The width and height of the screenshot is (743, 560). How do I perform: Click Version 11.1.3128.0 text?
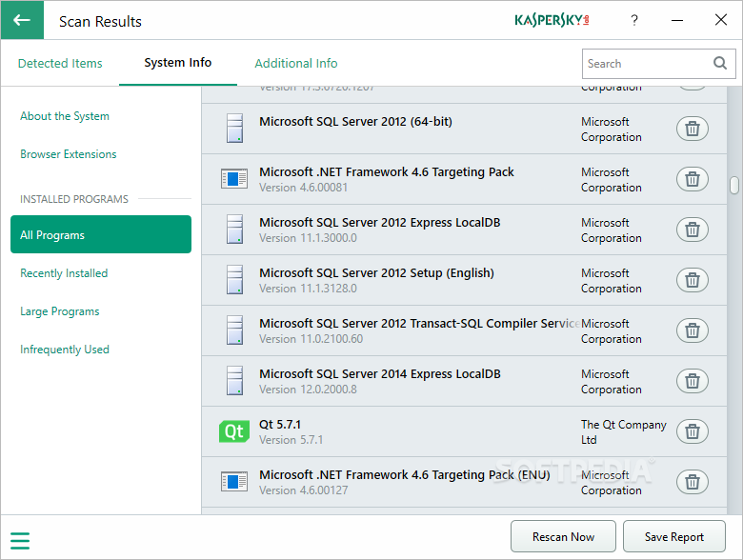pyautogui.click(x=308, y=288)
